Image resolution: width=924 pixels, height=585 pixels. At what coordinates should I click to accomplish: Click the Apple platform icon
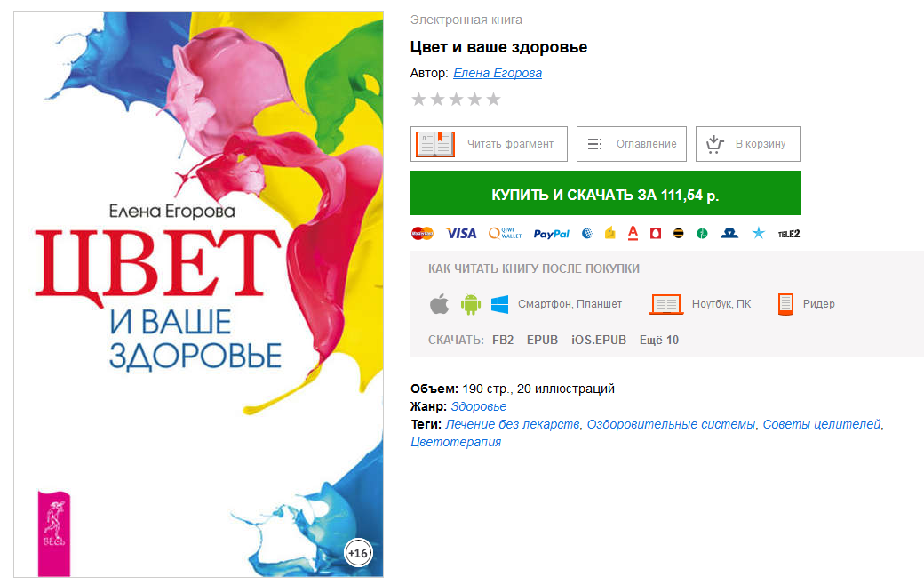439,304
